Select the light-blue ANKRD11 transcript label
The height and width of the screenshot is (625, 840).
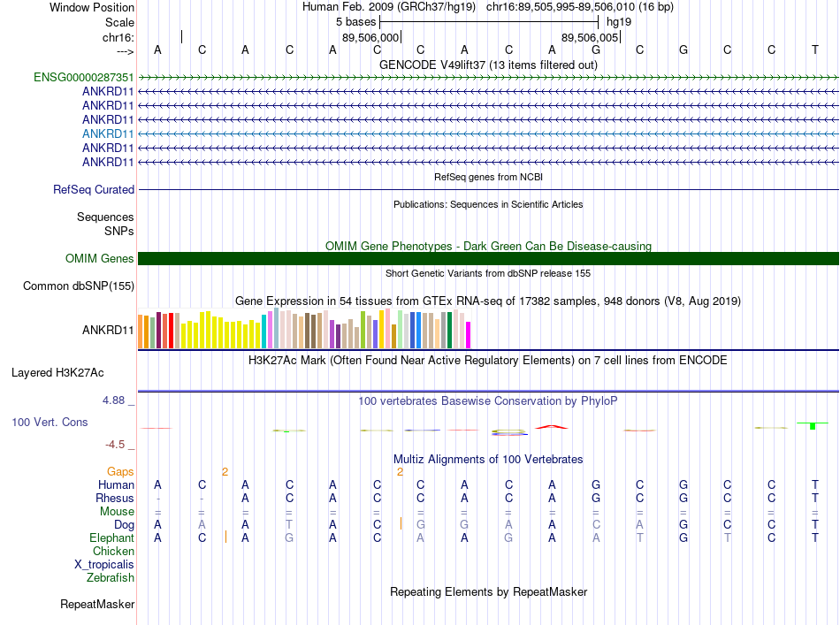point(108,133)
